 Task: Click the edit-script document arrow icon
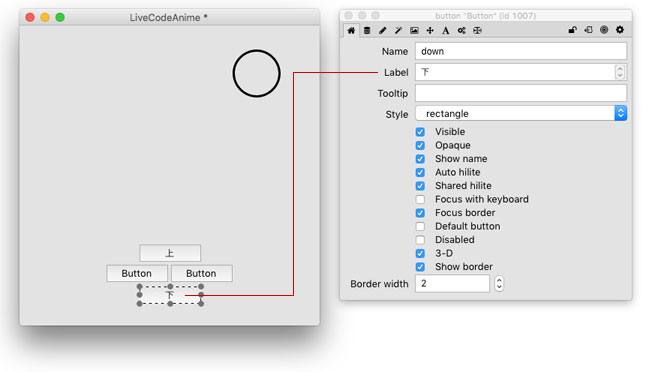pyautogui.click(x=588, y=30)
